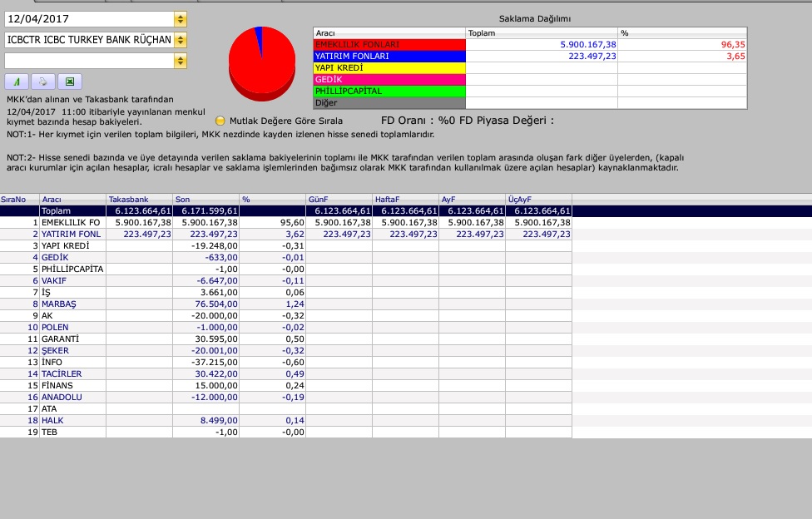Click Son value -37.215,00 for İNFO
This screenshot has width=812, height=519.
pos(215,362)
